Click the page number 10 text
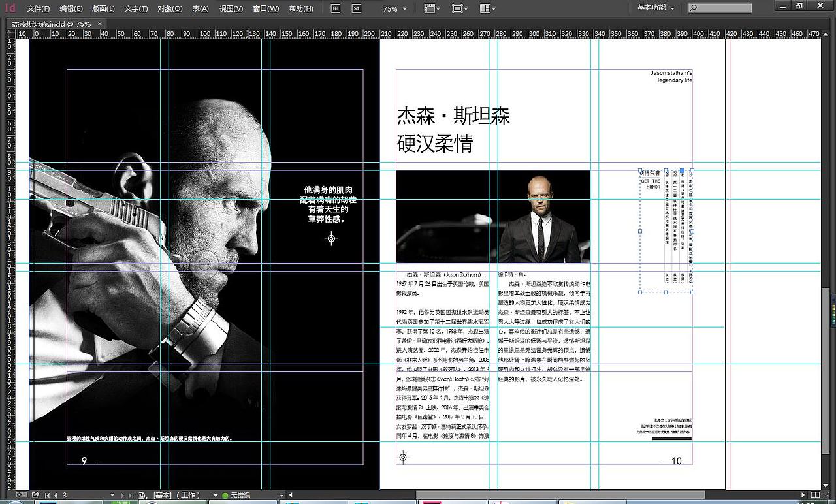Screen dimensions: 836x504 click(677, 461)
